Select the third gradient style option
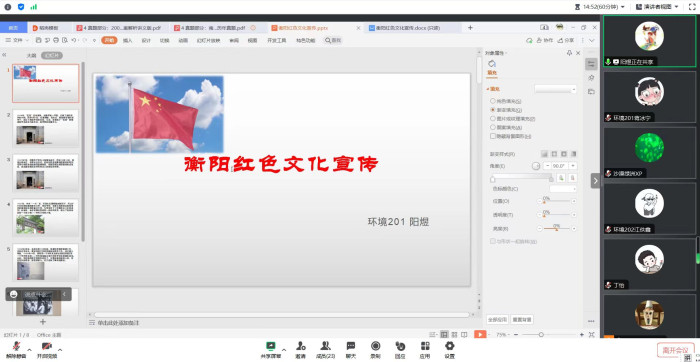The image size is (700, 362). point(564,154)
